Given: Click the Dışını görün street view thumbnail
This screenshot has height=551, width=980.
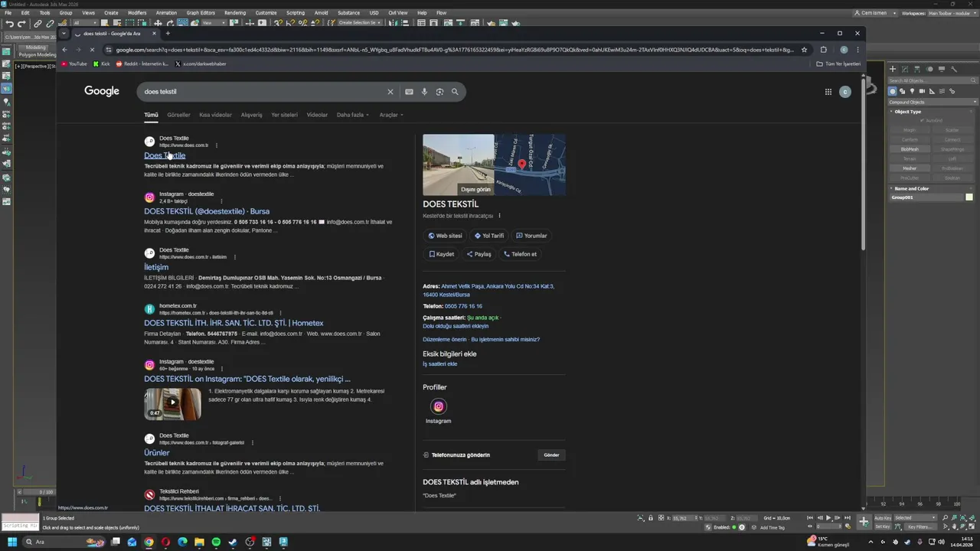Looking at the screenshot, I should tap(459, 165).
